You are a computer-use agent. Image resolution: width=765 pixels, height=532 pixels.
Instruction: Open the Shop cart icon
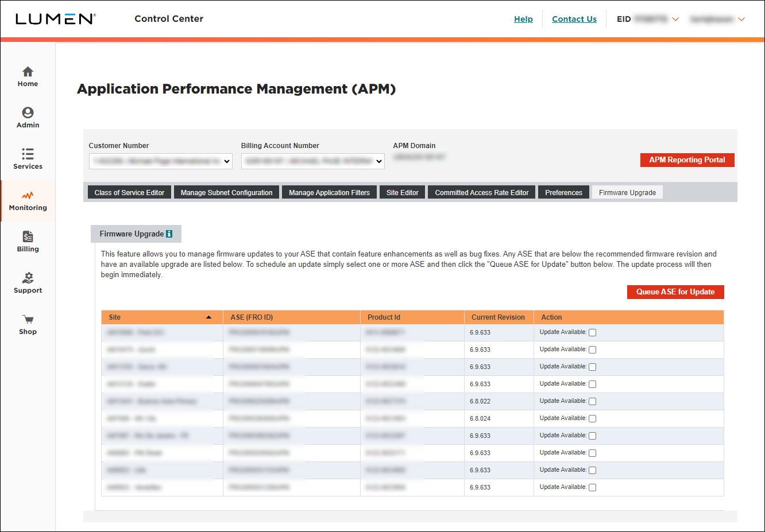[28, 320]
